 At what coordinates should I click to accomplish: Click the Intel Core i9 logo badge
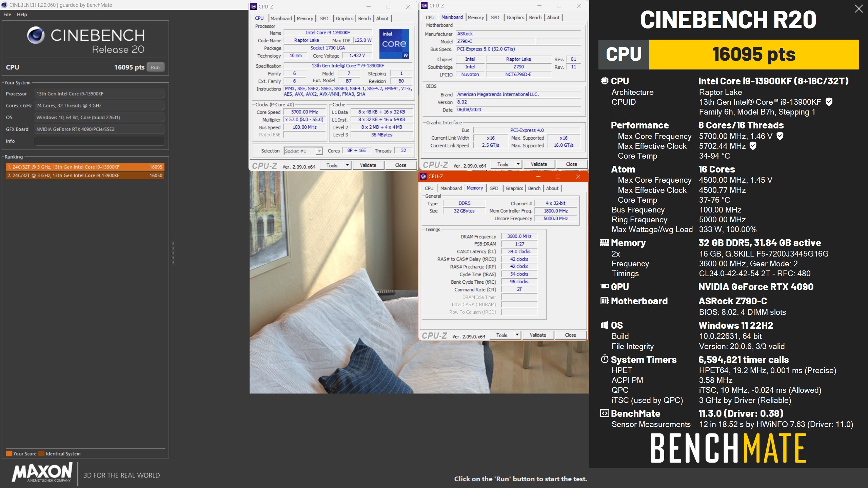tap(394, 44)
